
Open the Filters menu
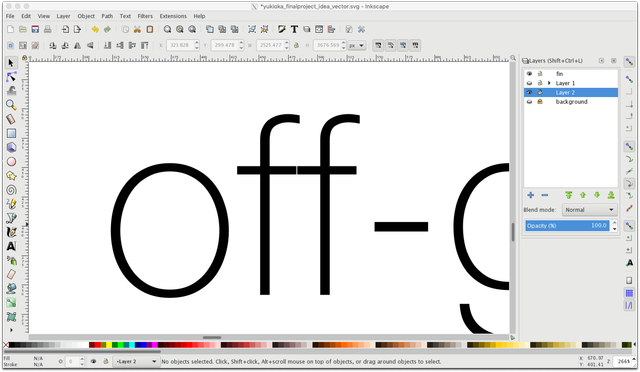tap(145, 16)
